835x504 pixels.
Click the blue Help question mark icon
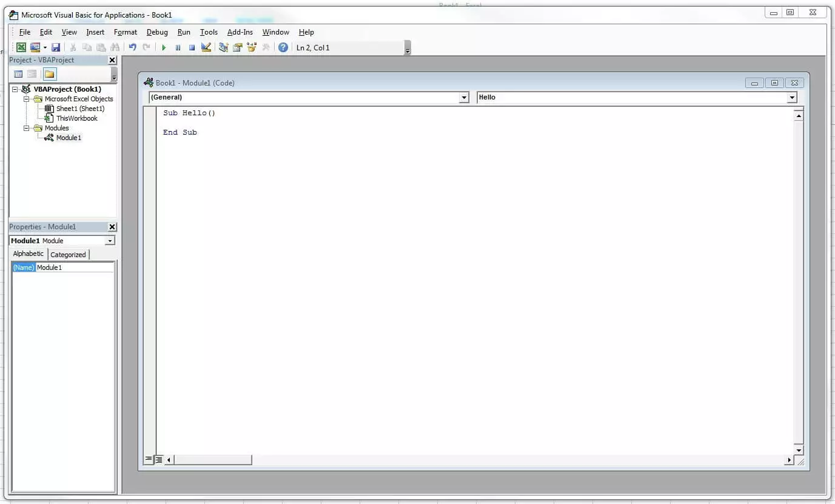click(x=283, y=47)
